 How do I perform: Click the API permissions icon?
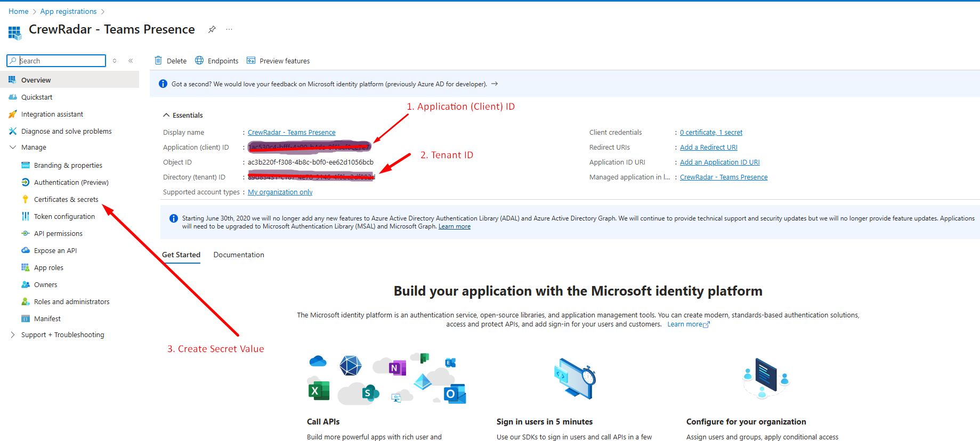(26, 233)
